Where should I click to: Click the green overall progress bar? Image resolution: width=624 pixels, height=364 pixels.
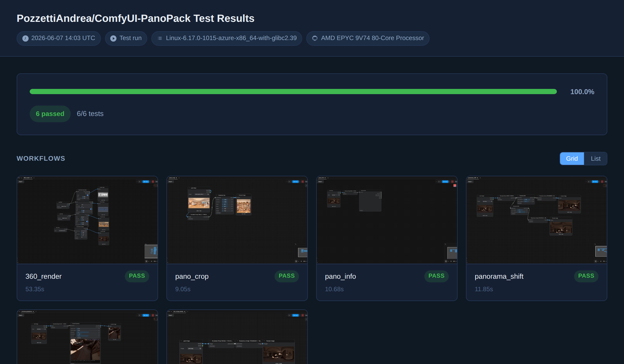click(x=293, y=92)
